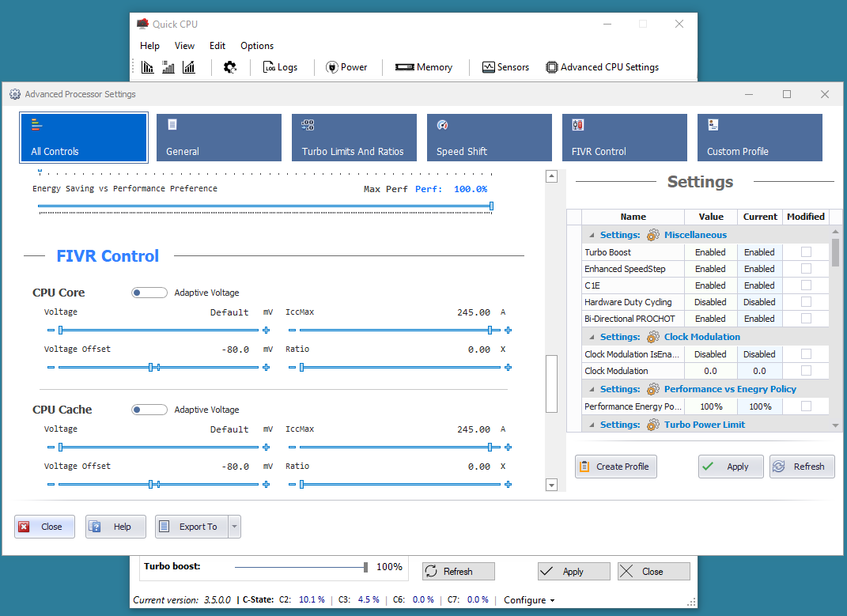This screenshot has height=616, width=847.
Task: Increase CPU Cache Ratio with plus icon
Action: click(508, 485)
